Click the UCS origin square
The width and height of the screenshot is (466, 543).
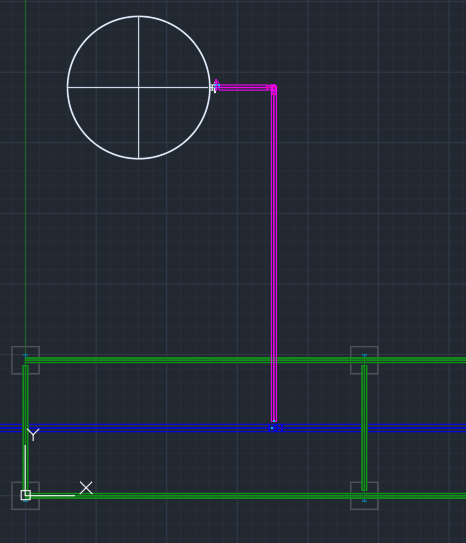pyautogui.click(x=26, y=495)
